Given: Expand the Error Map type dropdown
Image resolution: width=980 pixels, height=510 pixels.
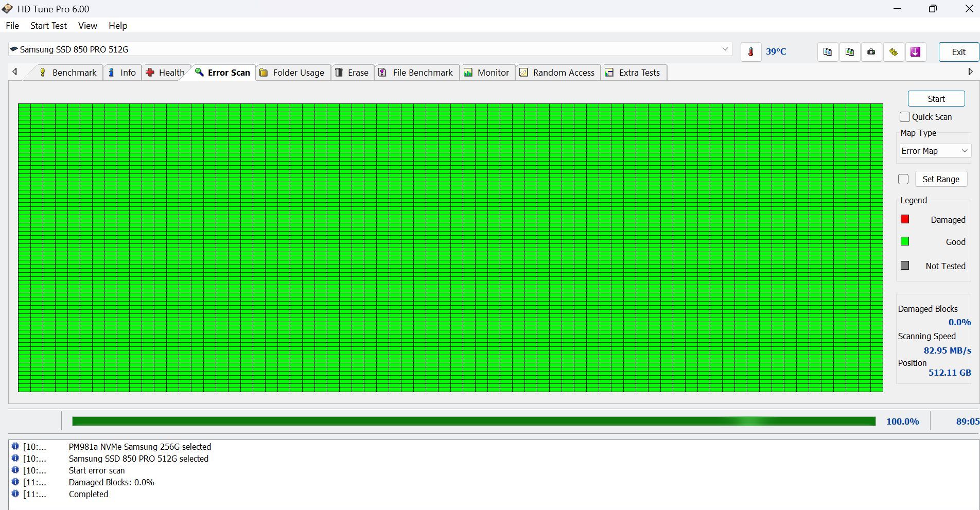Looking at the screenshot, I should [934, 151].
